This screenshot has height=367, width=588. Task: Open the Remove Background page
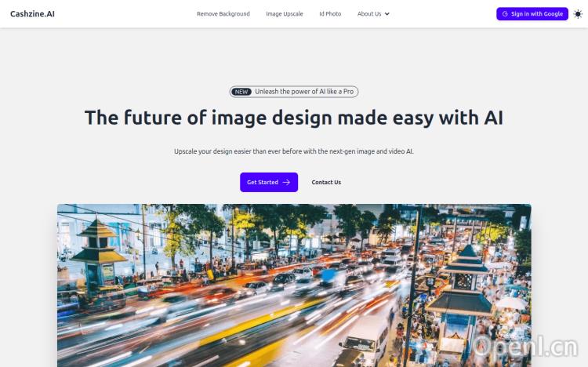pyautogui.click(x=223, y=14)
